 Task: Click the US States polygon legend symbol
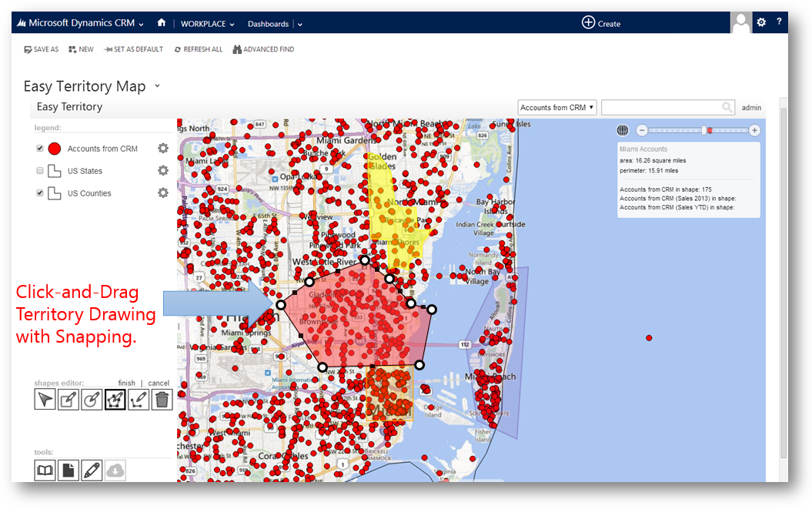55,171
